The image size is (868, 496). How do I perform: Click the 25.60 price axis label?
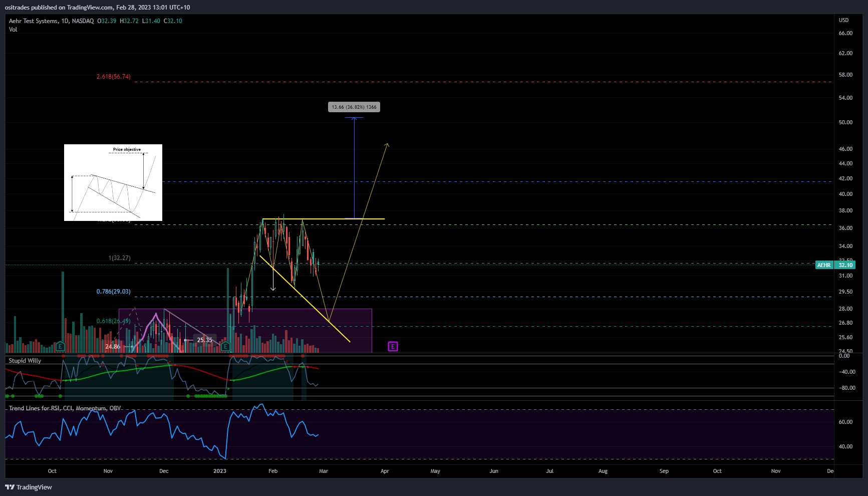pos(845,337)
